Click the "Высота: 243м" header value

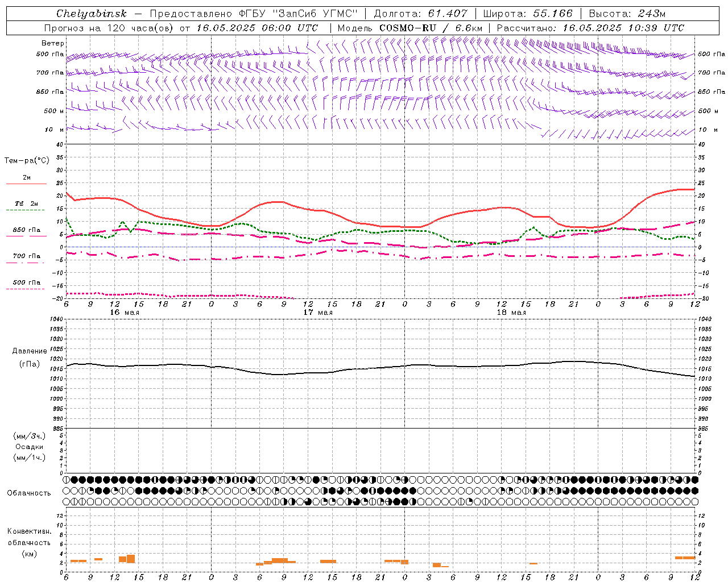[x=627, y=14]
